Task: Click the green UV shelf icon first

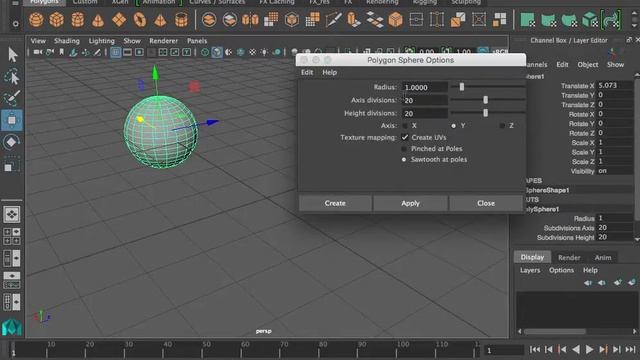Action: pyautogui.click(x=527, y=20)
